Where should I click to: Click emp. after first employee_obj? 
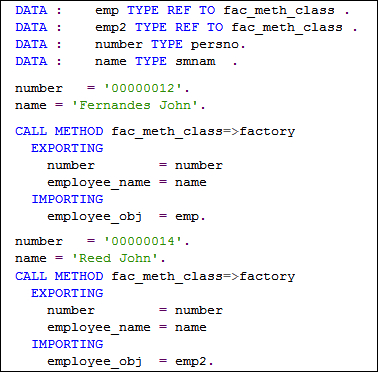pos(190,217)
